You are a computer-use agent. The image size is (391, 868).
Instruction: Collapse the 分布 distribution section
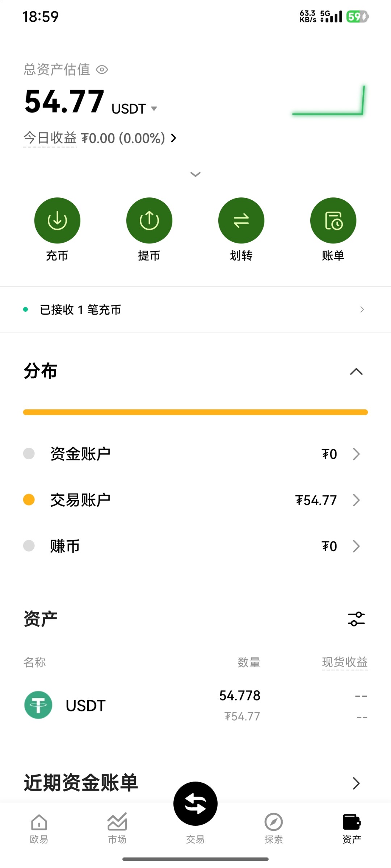[356, 372]
